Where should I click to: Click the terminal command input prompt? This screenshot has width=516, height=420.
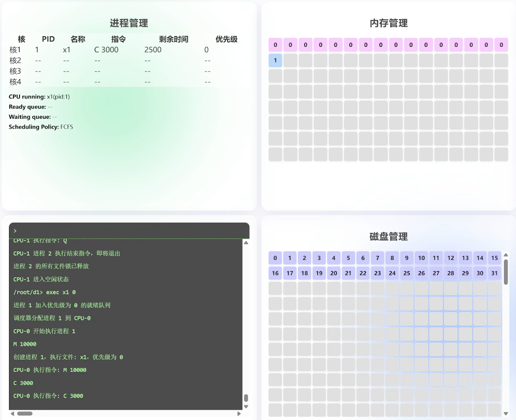click(x=129, y=231)
